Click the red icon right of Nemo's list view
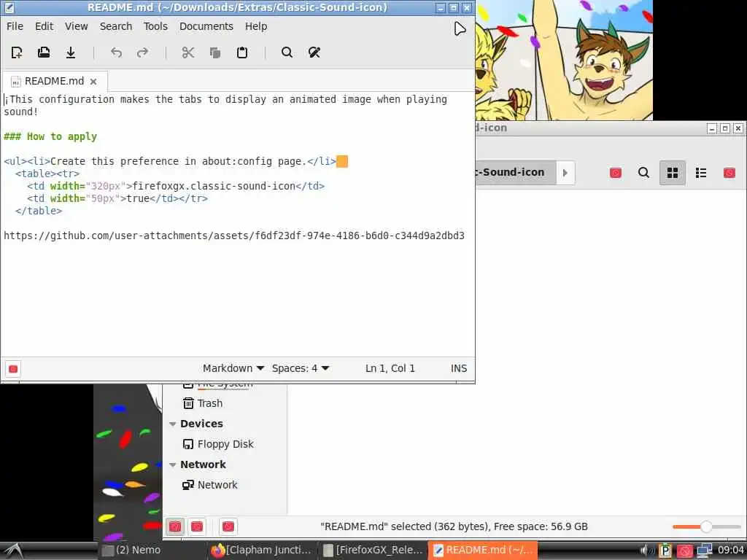This screenshot has height=560, width=747. [x=729, y=172]
